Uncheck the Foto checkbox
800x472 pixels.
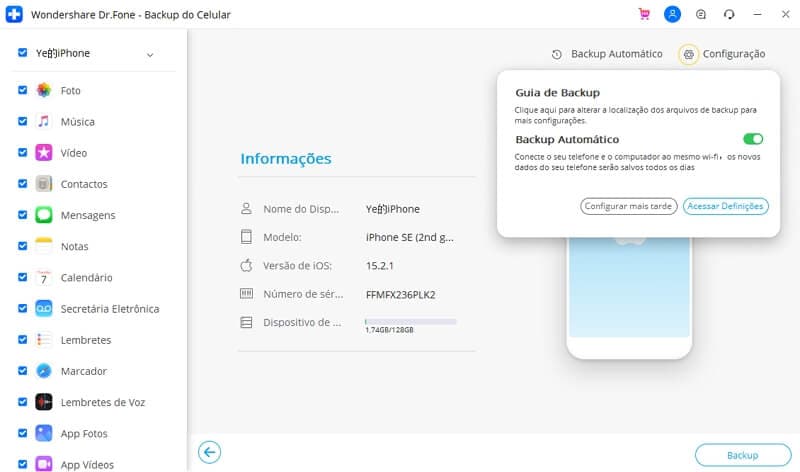(x=22, y=90)
